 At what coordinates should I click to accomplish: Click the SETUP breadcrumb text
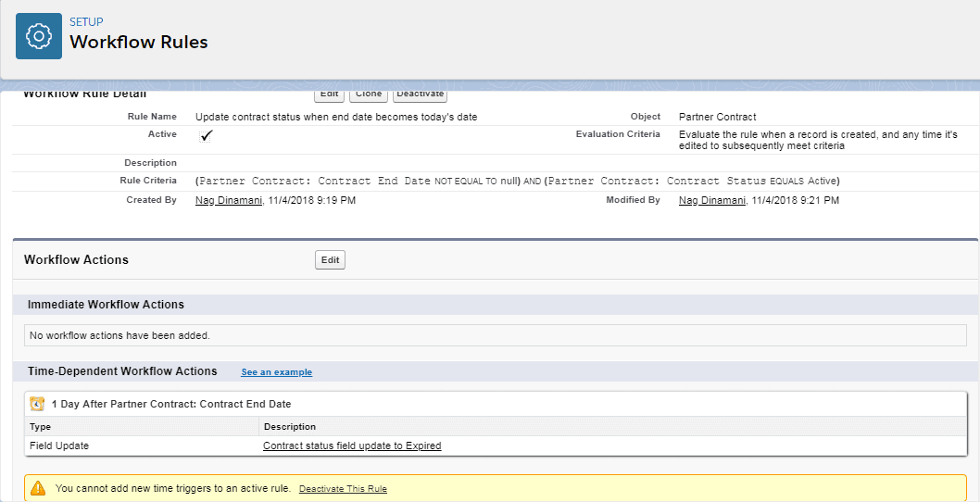pyautogui.click(x=86, y=22)
